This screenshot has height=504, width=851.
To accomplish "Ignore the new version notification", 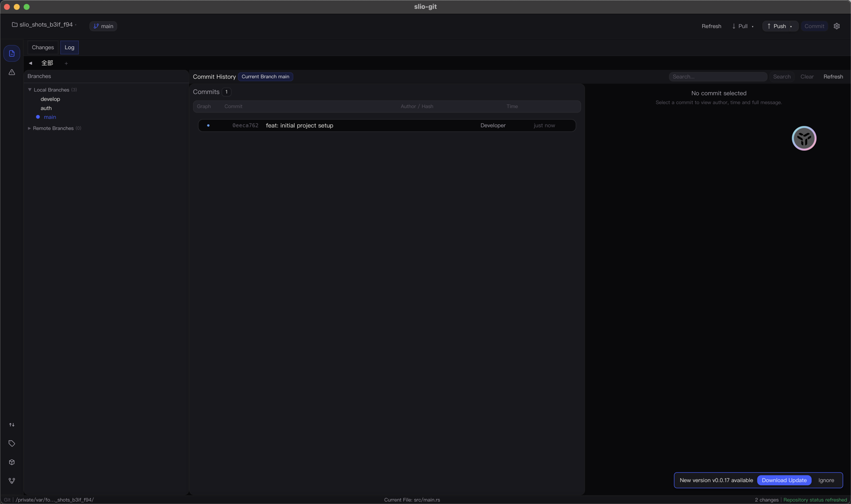I will pyautogui.click(x=826, y=480).
